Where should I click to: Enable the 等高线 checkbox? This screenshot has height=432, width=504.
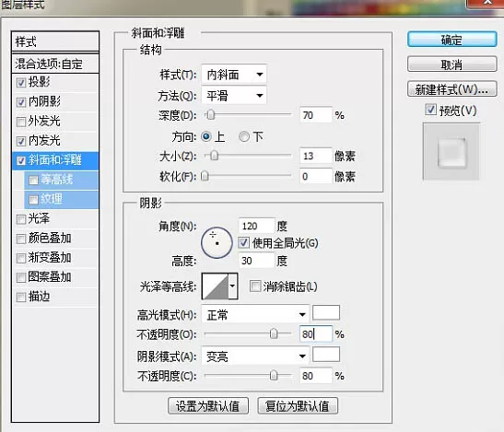[33, 180]
